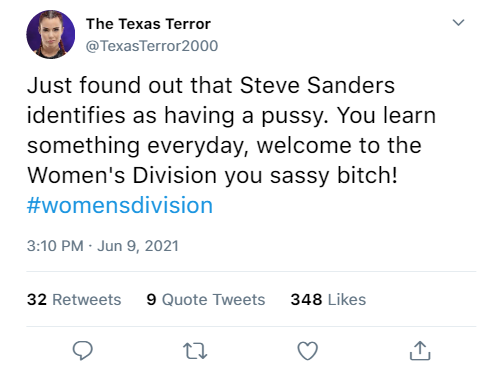Follow the #womensdivision hashtag link
Image resolution: width=480 pixels, height=375 pixels.
(120, 205)
